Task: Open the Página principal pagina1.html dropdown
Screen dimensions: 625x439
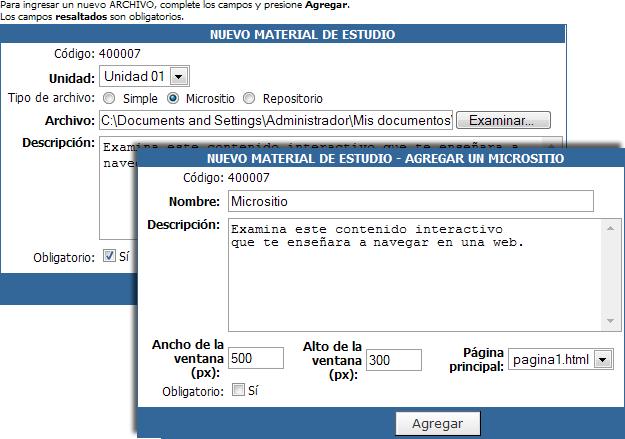Action: pos(561,360)
